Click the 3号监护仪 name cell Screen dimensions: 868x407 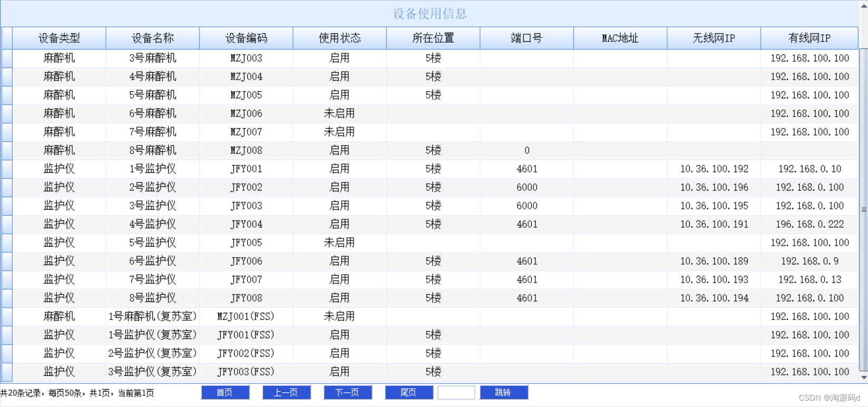click(x=153, y=206)
